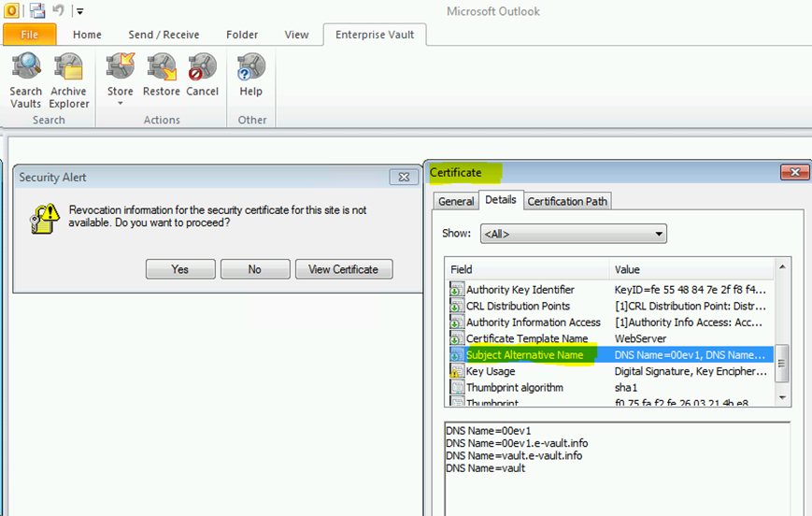Click the Restore ribbon button

[162, 75]
